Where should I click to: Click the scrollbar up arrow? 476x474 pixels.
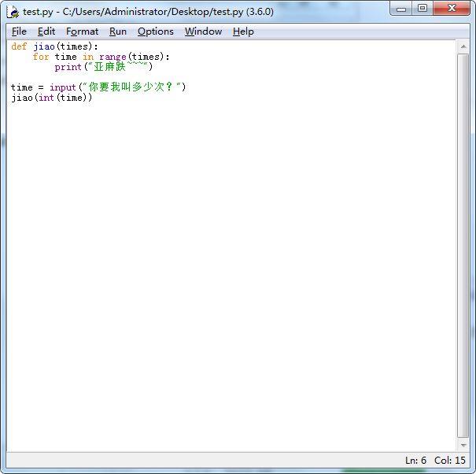463,46
